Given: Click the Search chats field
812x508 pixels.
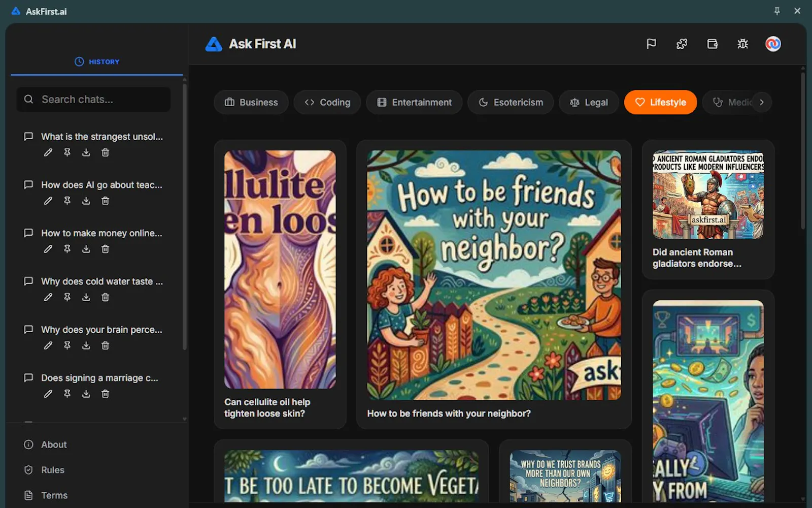Looking at the screenshot, I should pyautogui.click(x=93, y=100).
